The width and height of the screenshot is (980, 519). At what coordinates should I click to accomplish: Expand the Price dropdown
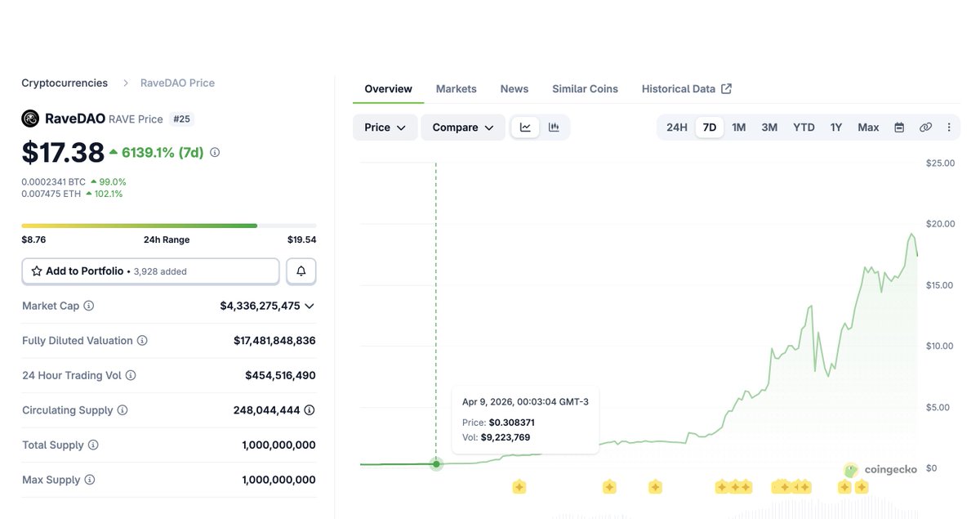click(385, 128)
